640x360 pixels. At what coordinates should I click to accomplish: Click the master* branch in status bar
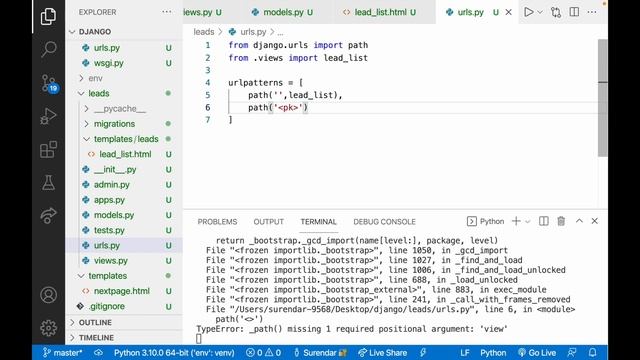point(62,353)
